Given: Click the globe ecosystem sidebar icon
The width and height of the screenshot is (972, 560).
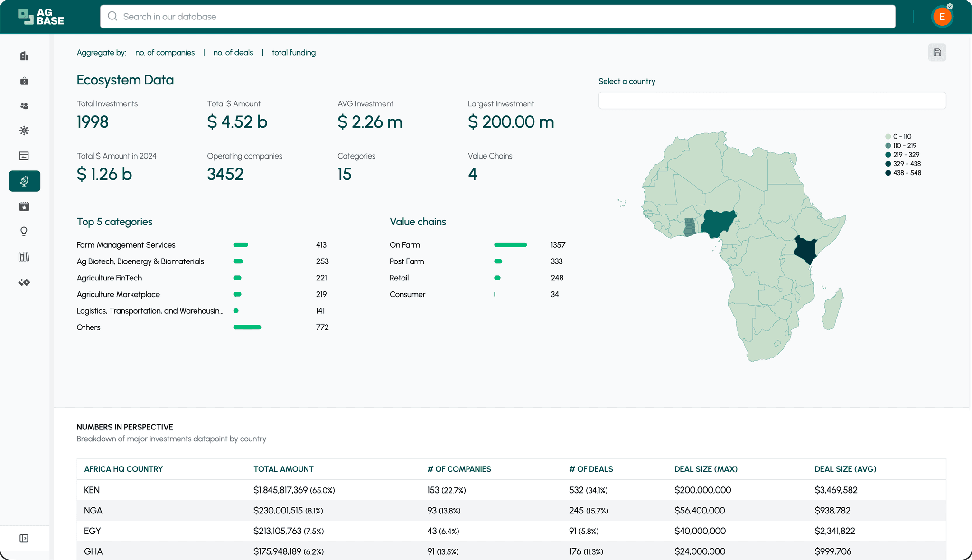Looking at the screenshot, I should coord(24,181).
